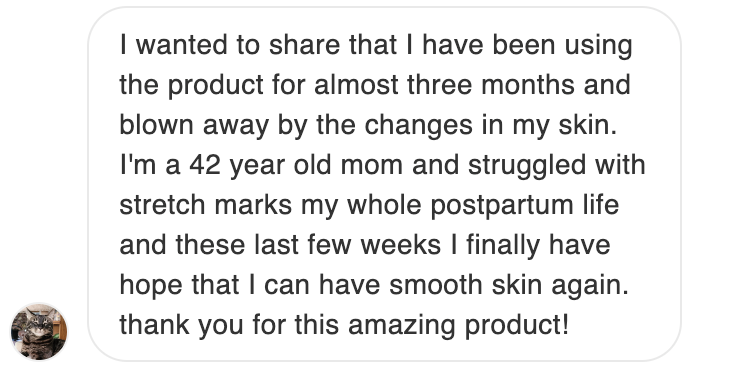Click the line 'and these last few weeks'

pos(365,245)
